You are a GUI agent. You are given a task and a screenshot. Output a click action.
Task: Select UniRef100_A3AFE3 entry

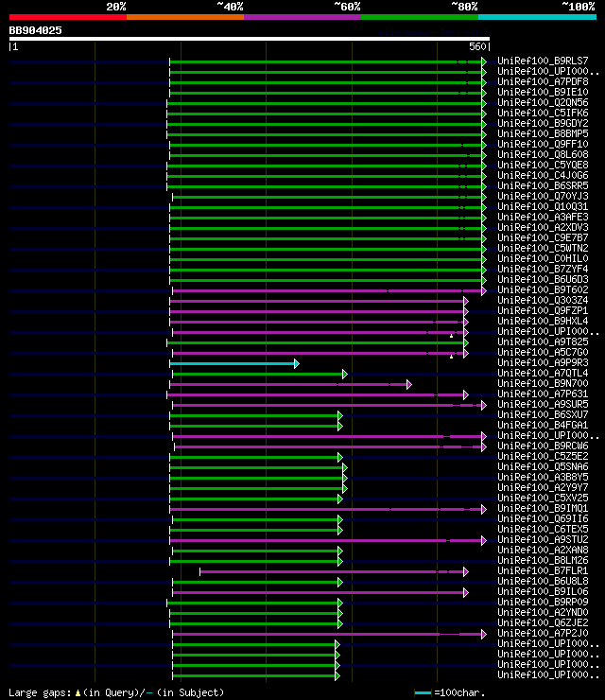(x=543, y=217)
